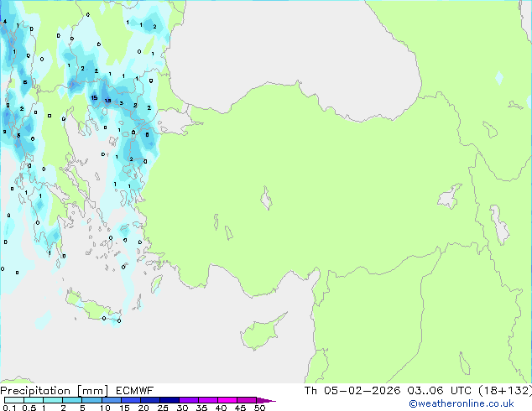
Task: Click the "(18+132)" forecast run text
Action: tap(505, 391)
